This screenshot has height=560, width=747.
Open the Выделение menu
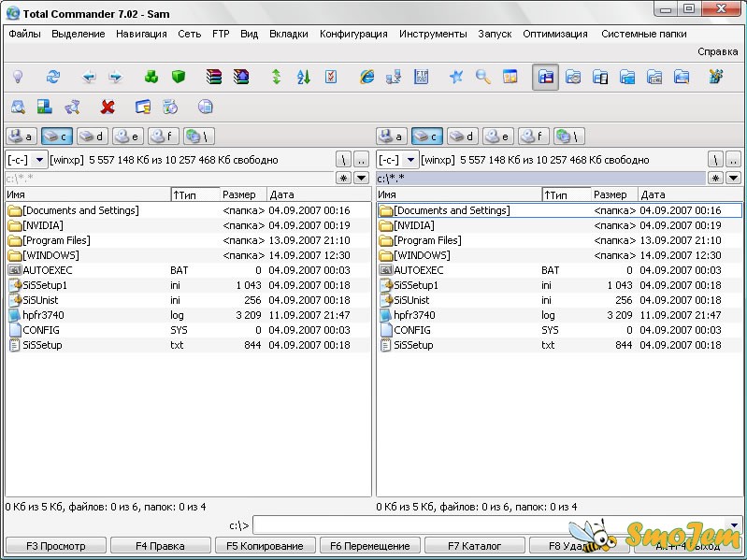click(79, 34)
